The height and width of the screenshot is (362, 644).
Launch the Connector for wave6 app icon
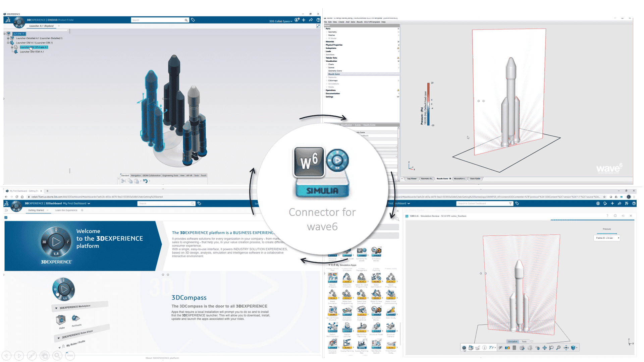[362, 251]
